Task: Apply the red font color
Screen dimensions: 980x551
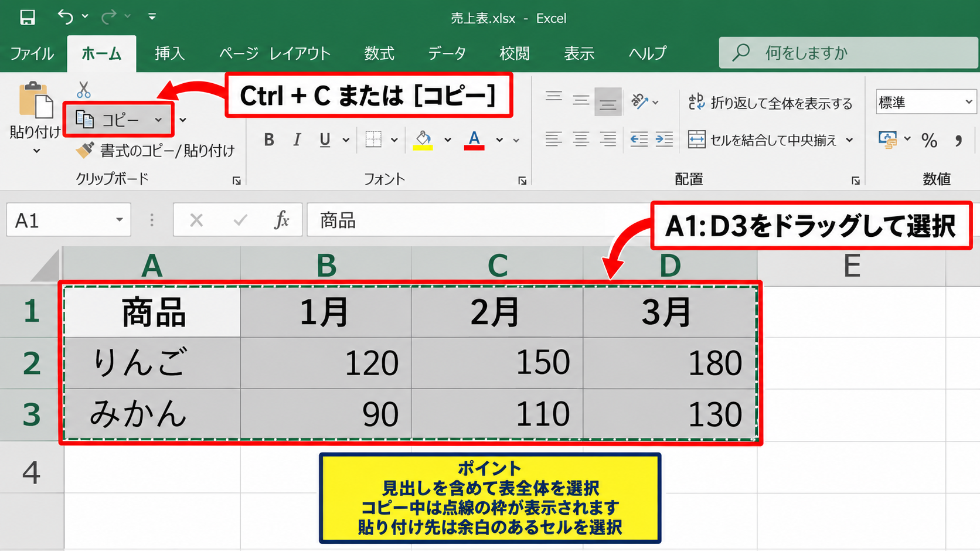Action: tap(474, 140)
